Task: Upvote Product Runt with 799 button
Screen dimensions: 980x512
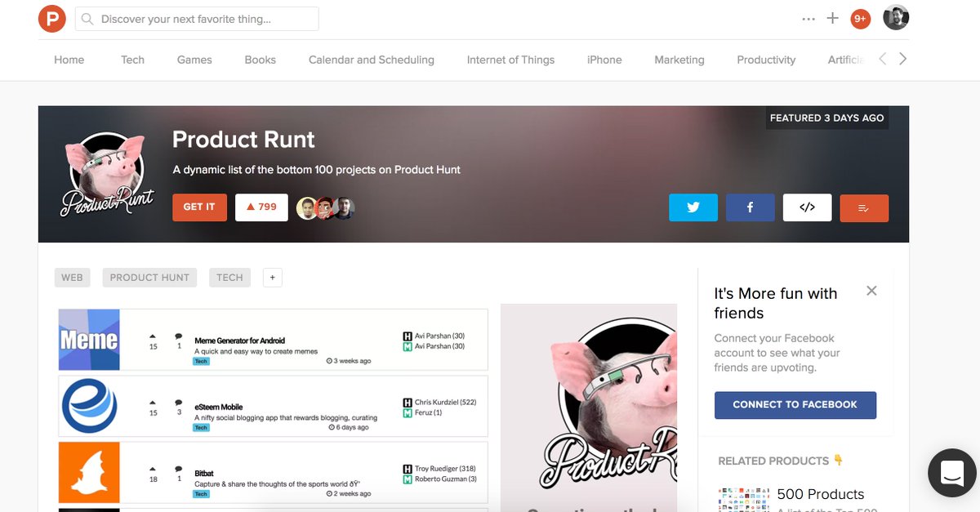Action: coord(261,207)
